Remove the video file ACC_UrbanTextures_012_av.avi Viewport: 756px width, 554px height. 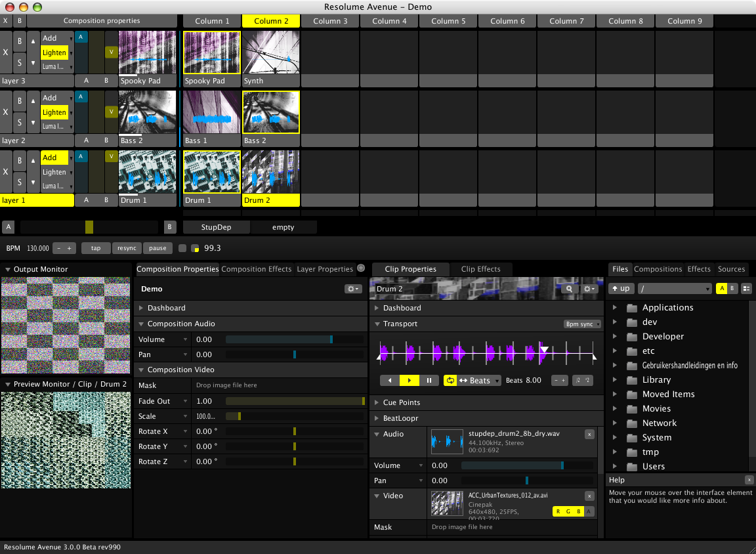tap(589, 496)
